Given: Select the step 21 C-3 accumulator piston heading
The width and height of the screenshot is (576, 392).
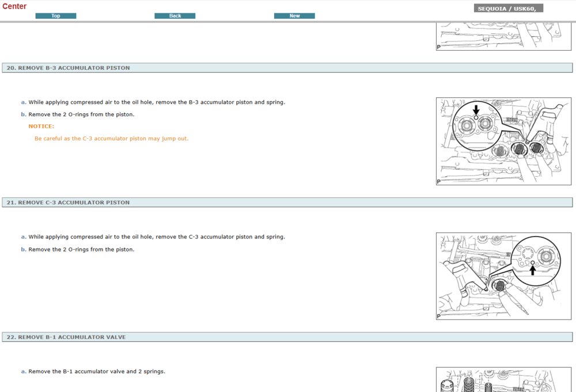Looking at the screenshot, I should click(x=68, y=203).
